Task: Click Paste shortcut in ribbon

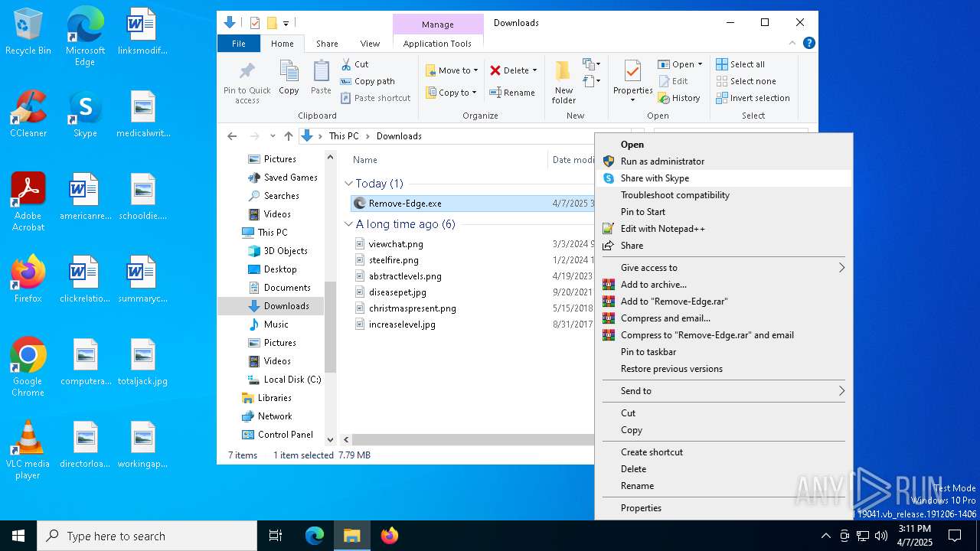Action: (376, 98)
